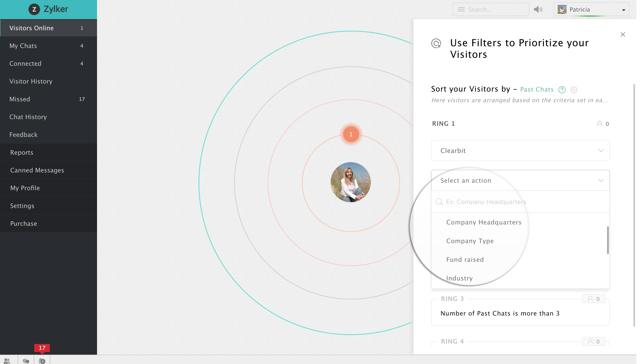
Task: Click the chats bubble icon in bottom bar
Action: coord(26,360)
